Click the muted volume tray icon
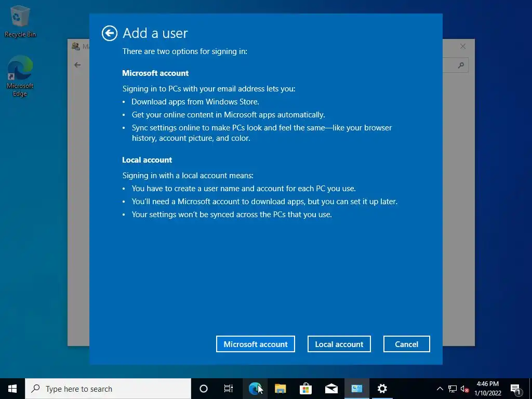 pyautogui.click(x=465, y=389)
